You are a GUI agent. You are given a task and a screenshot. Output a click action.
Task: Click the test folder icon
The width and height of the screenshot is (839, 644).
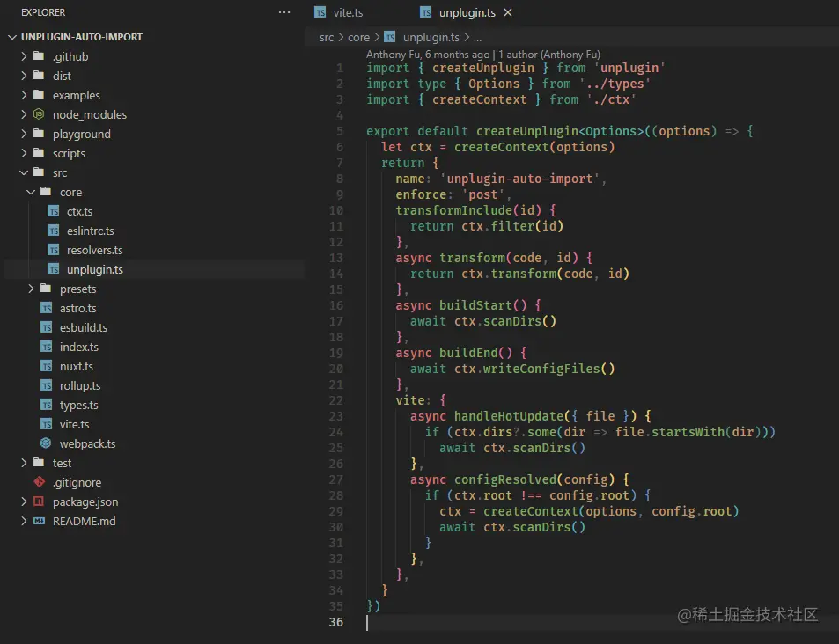click(39, 462)
